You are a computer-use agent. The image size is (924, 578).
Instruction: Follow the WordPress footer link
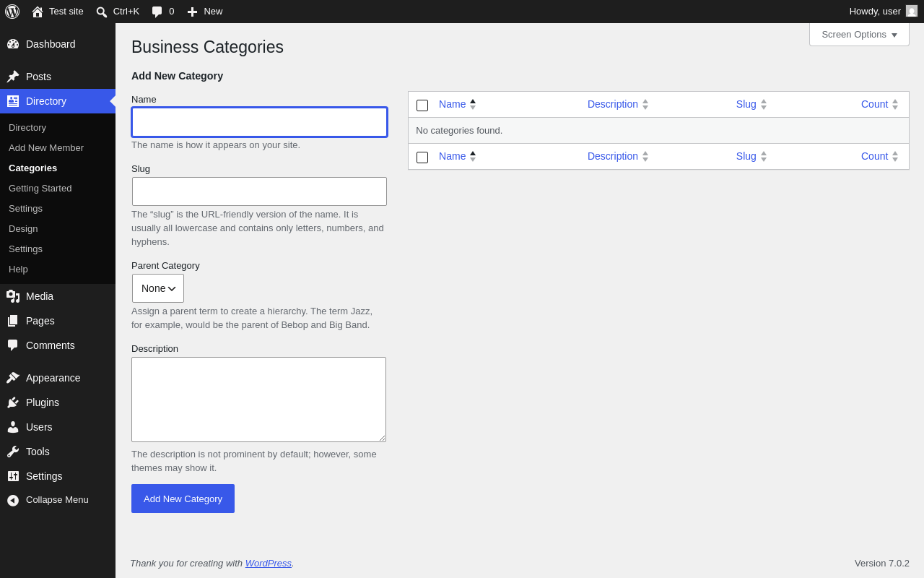[x=269, y=563]
